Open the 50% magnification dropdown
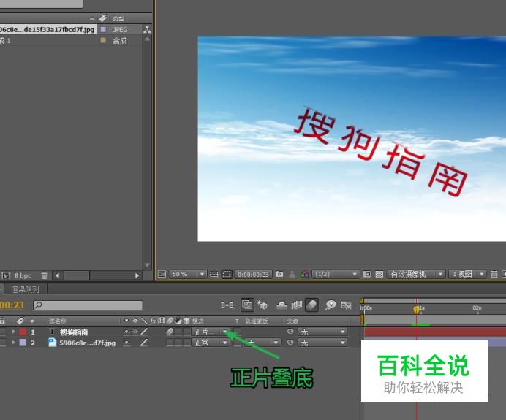The height and width of the screenshot is (420, 506). click(x=188, y=275)
